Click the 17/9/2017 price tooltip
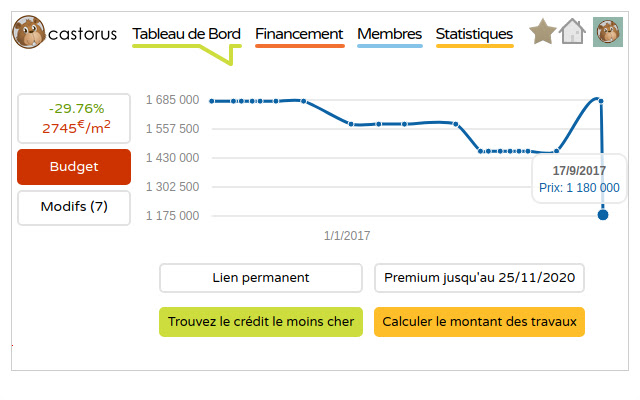 tap(579, 179)
